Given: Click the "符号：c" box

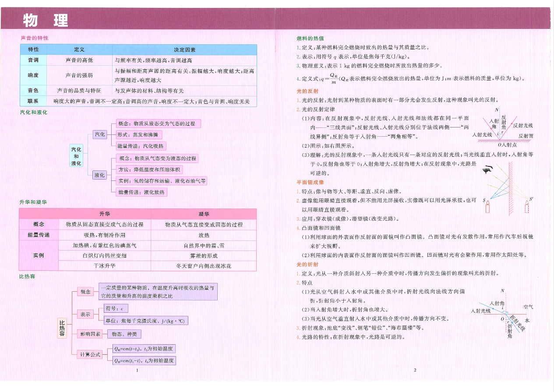Looking at the screenshot, I should pyautogui.click(x=116, y=308).
